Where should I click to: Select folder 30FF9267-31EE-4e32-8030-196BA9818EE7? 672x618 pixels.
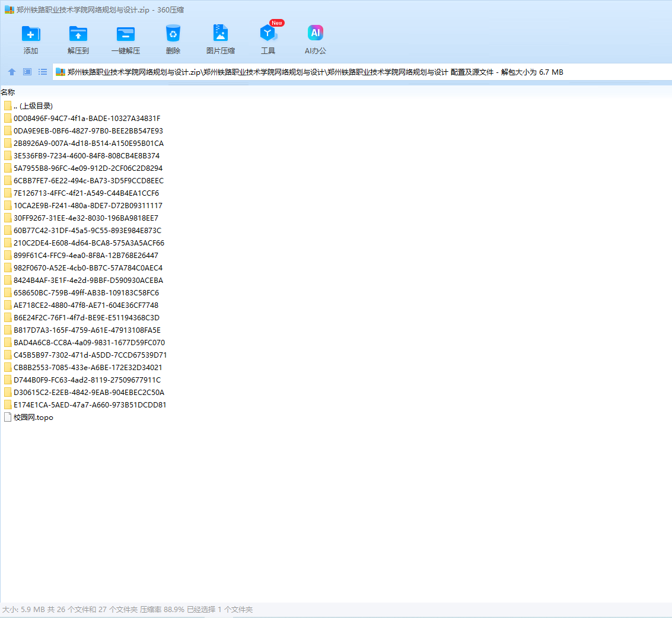(x=81, y=218)
